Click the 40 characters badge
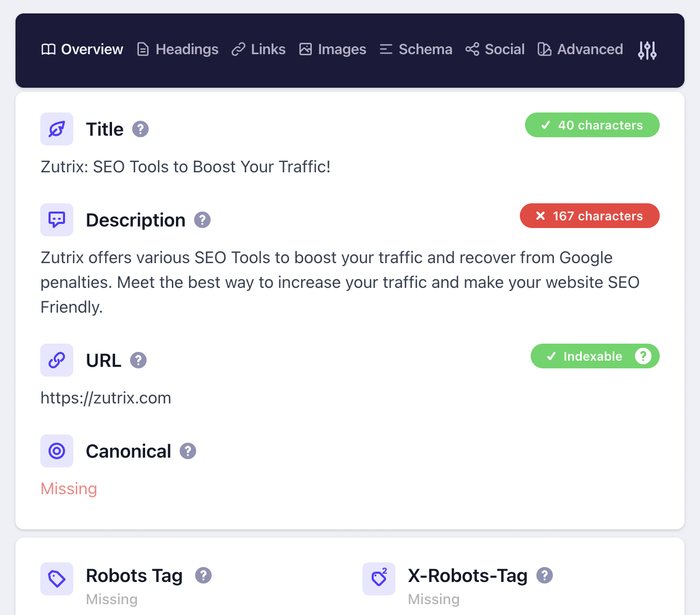The image size is (700, 615). [x=592, y=125]
